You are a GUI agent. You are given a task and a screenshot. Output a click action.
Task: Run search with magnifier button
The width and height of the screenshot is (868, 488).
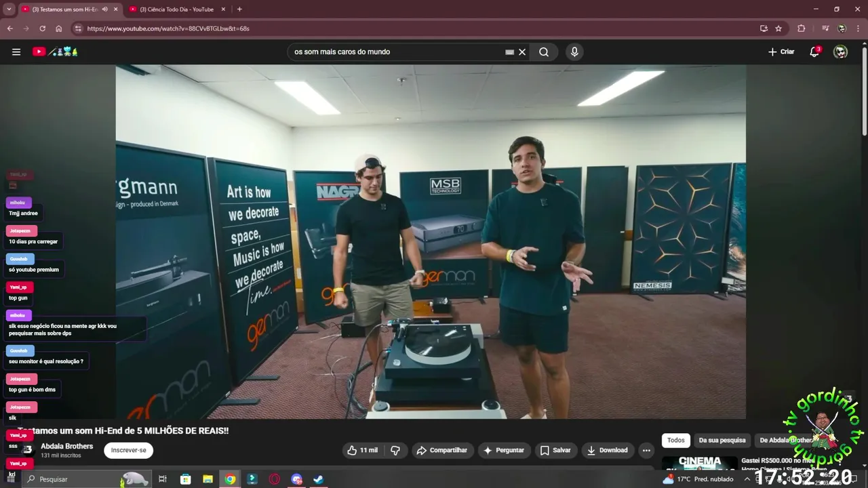click(544, 52)
